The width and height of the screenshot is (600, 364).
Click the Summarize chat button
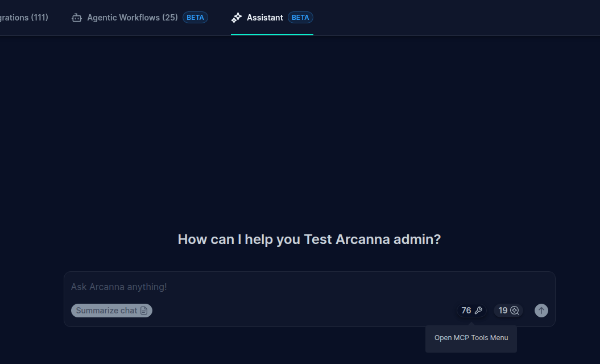click(x=111, y=311)
